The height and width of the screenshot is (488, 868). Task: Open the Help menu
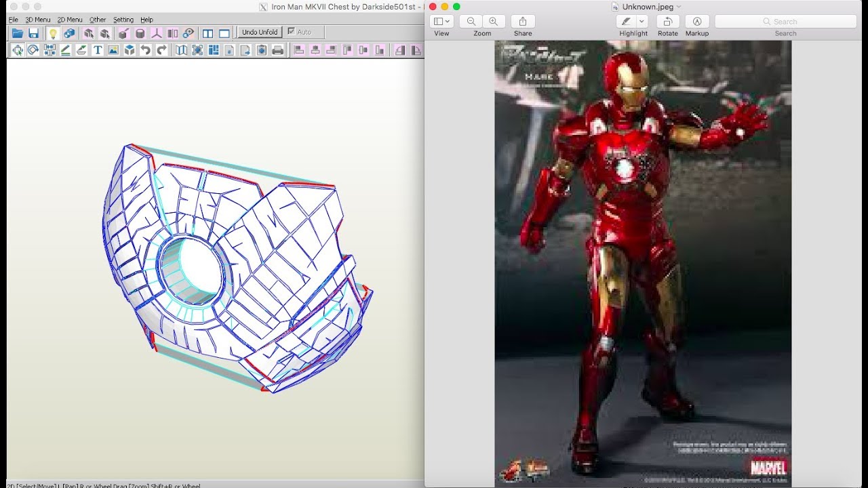[147, 20]
